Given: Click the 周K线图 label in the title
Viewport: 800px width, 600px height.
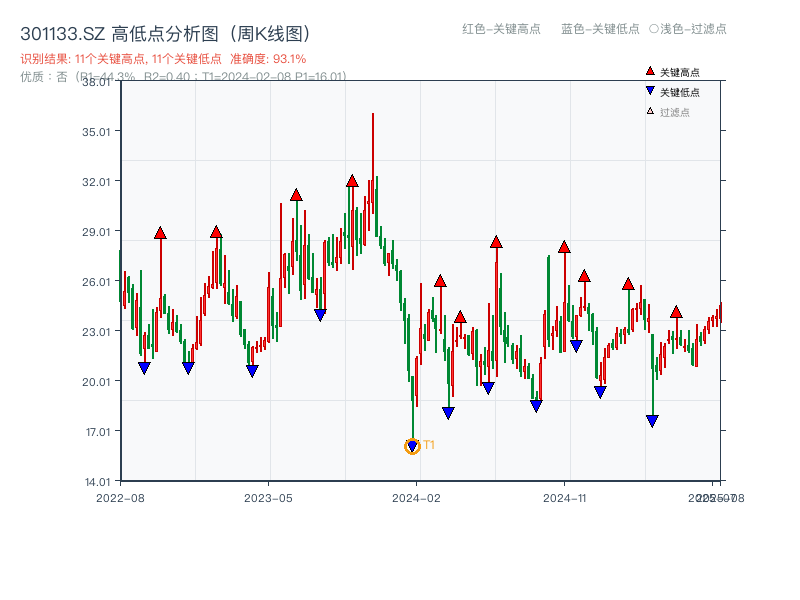Looking at the screenshot, I should (272, 31).
